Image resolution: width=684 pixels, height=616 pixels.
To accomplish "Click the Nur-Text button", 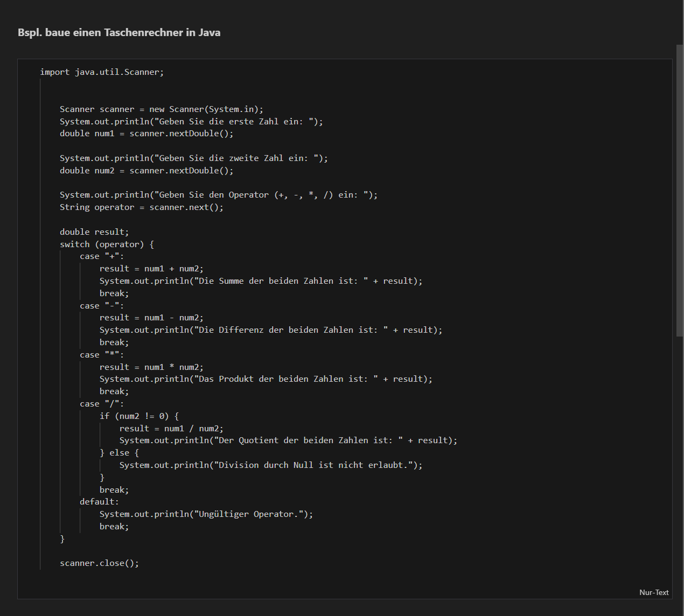I will (654, 592).
